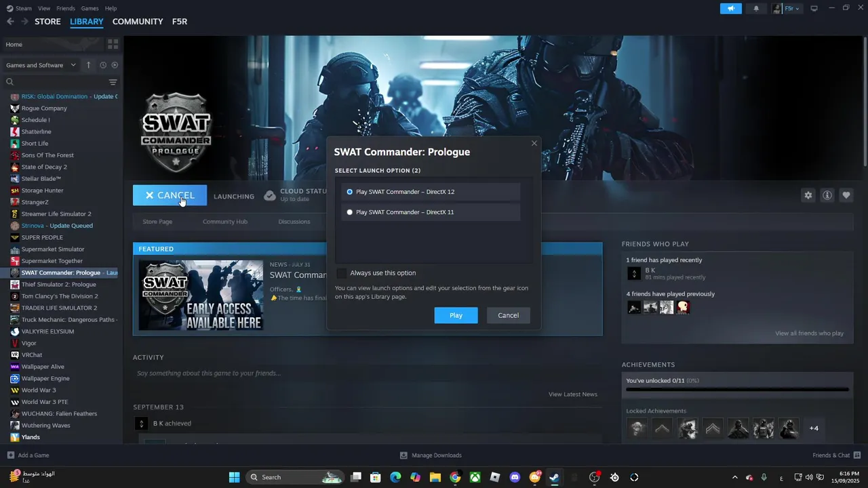Image resolution: width=868 pixels, height=488 pixels.
Task: Switch library to collections grid view
Action: pyautogui.click(x=113, y=44)
